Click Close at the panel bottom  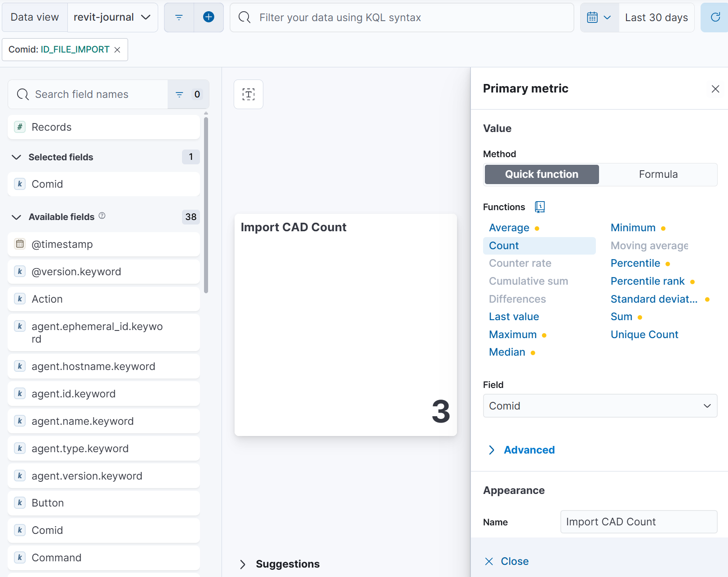point(507,561)
